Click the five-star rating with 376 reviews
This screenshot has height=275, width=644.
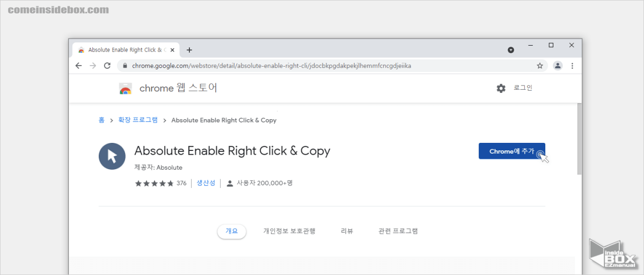(160, 183)
